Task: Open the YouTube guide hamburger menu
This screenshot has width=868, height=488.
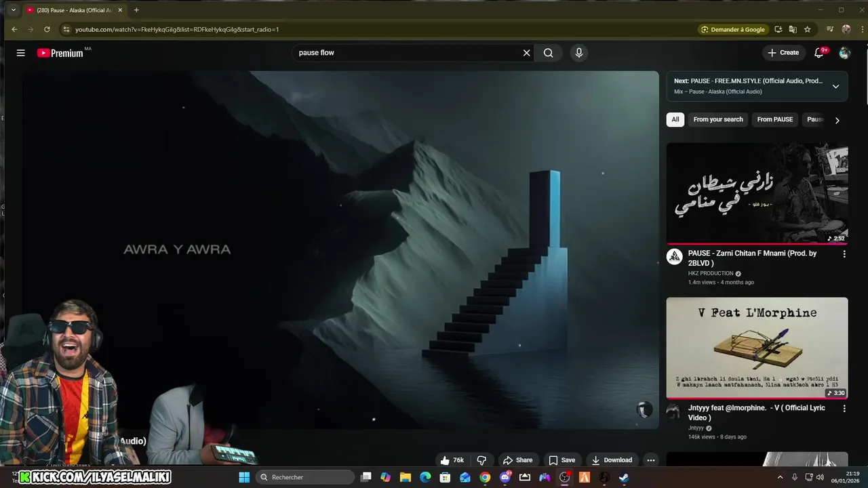Action: coord(20,53)
